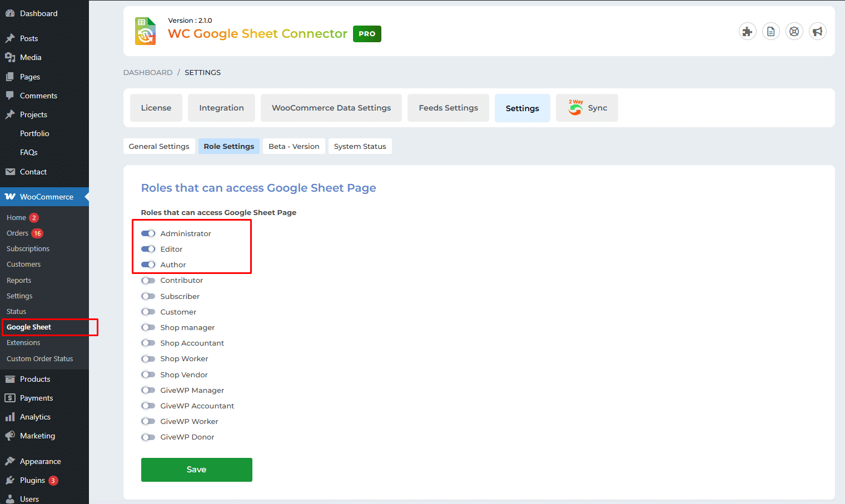Click the Plugins plug icon in sidebar
This screenshot has width=845, height=504.
click(x=10, y=480)
